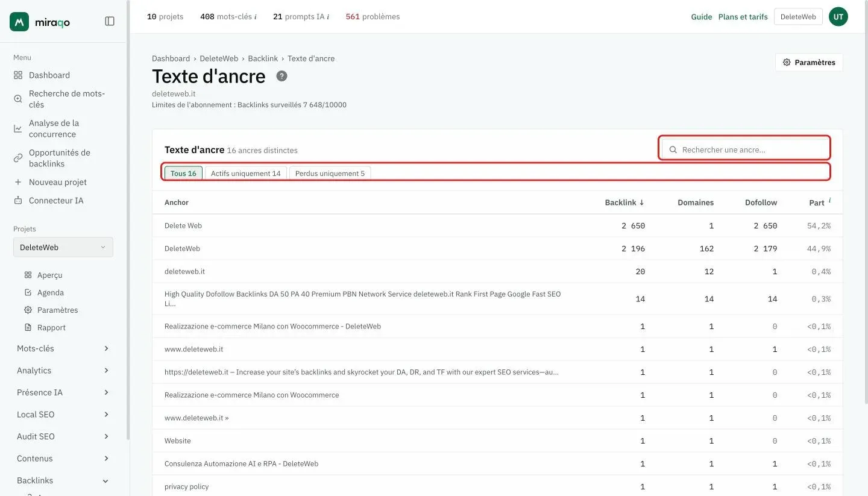868x496 pixels.
Task: Click the Agenda calendar icon
Action: (x=28, y=292)
